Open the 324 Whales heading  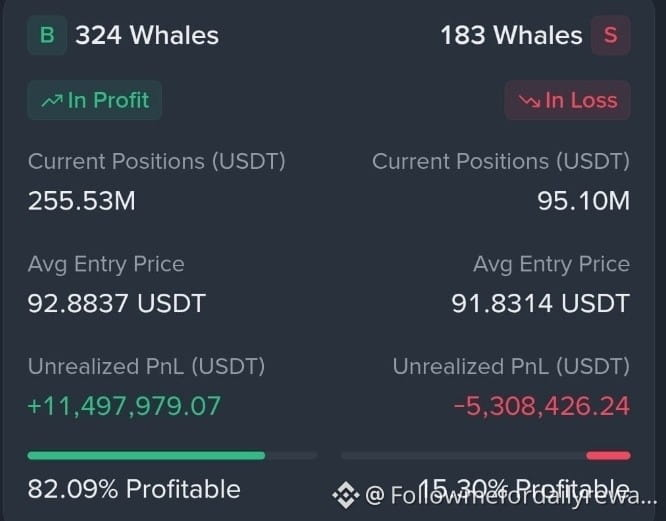coord(147,35)
